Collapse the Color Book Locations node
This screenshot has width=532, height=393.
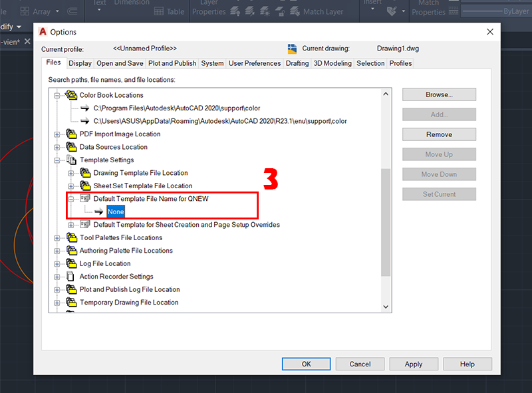pyautogui.click(x=57, y=95)
